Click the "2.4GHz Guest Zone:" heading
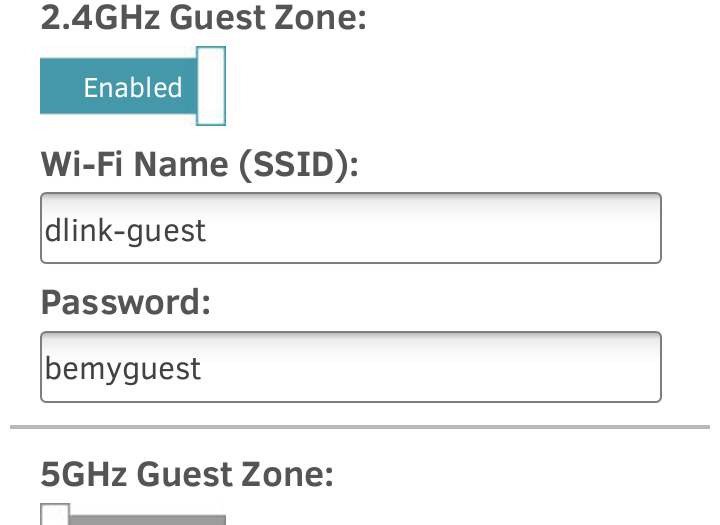 tap(203, 18)
